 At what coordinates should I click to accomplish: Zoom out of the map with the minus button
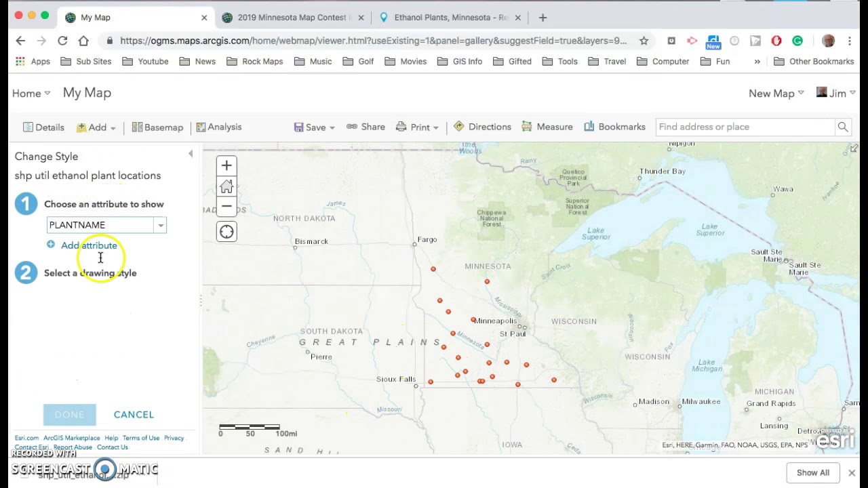tap(226, 206)
